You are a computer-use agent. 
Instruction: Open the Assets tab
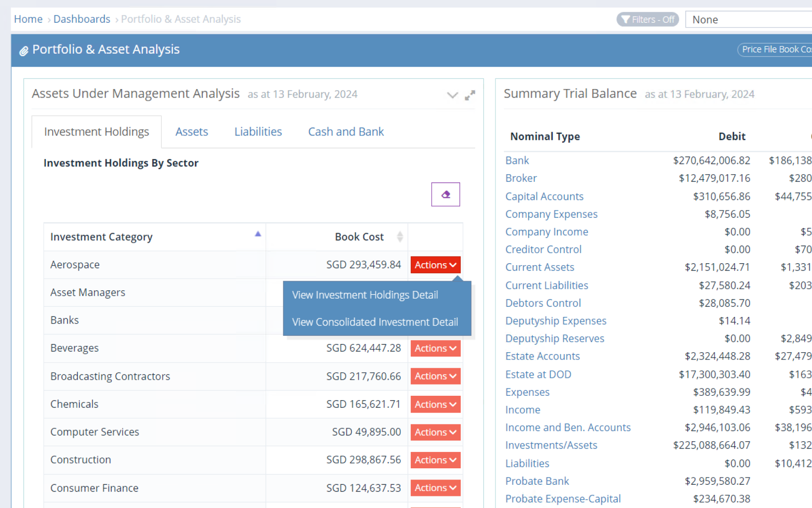point(191,132)
